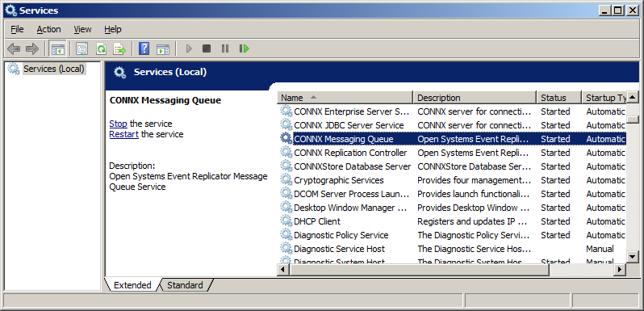Click the Start Service play icon

tap(189, 48)
